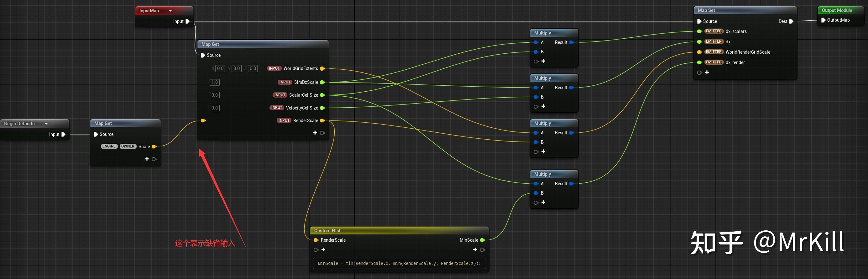868x279 pixels.
Task: Edit the ScalarCellSize default value field
Action: coord(215,95)
